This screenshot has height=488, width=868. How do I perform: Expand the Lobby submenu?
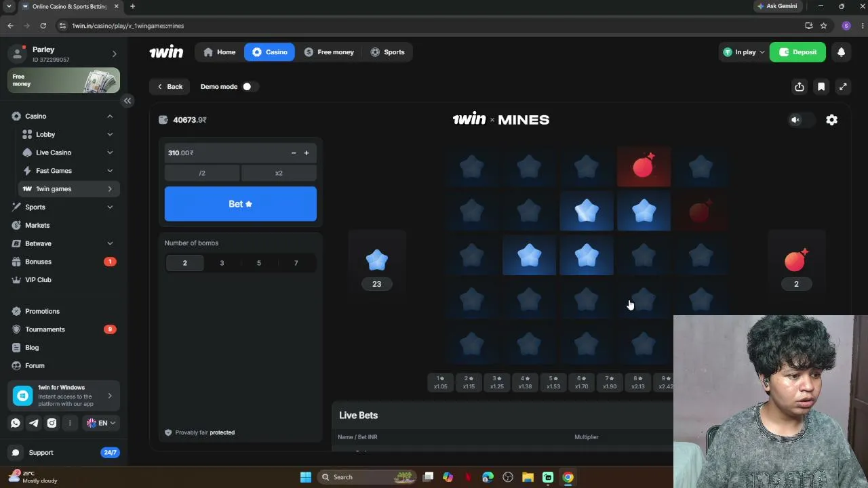click(110, 135)
